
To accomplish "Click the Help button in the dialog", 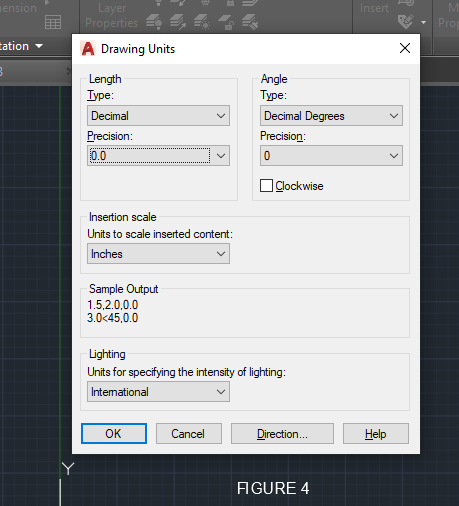I will pos(376,434).
